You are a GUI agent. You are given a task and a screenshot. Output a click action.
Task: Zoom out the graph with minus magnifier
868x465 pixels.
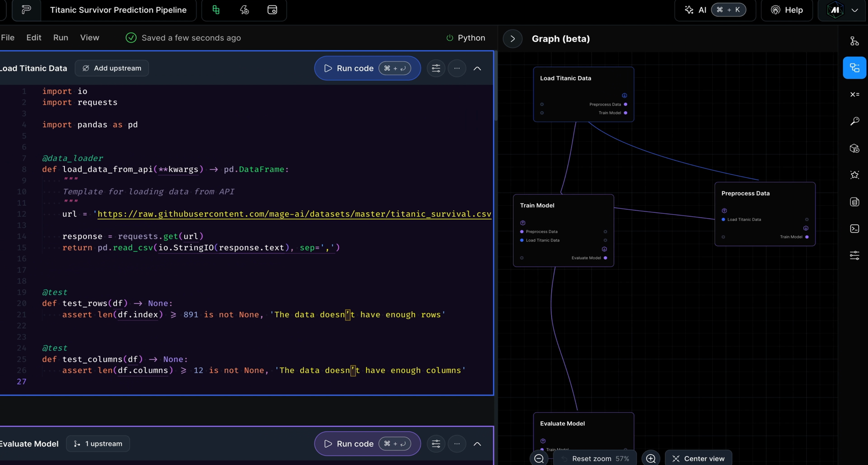(539, 458)
